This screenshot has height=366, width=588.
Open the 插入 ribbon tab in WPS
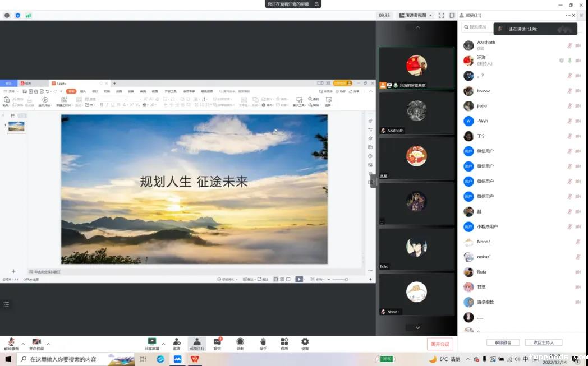[x=83, y=91]
